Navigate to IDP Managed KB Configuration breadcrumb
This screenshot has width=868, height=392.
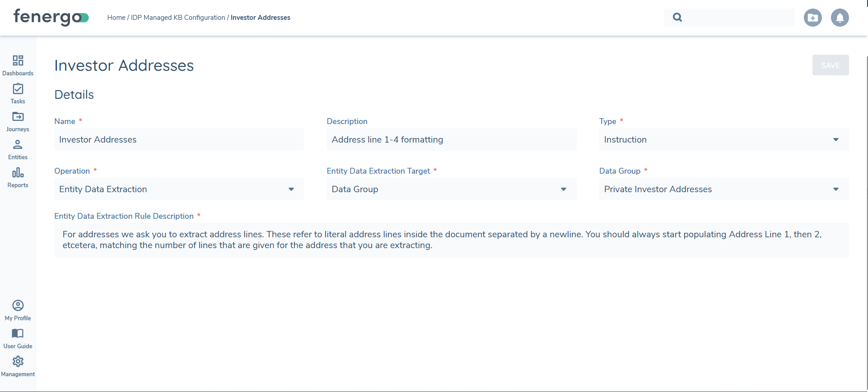pos(178,18)
